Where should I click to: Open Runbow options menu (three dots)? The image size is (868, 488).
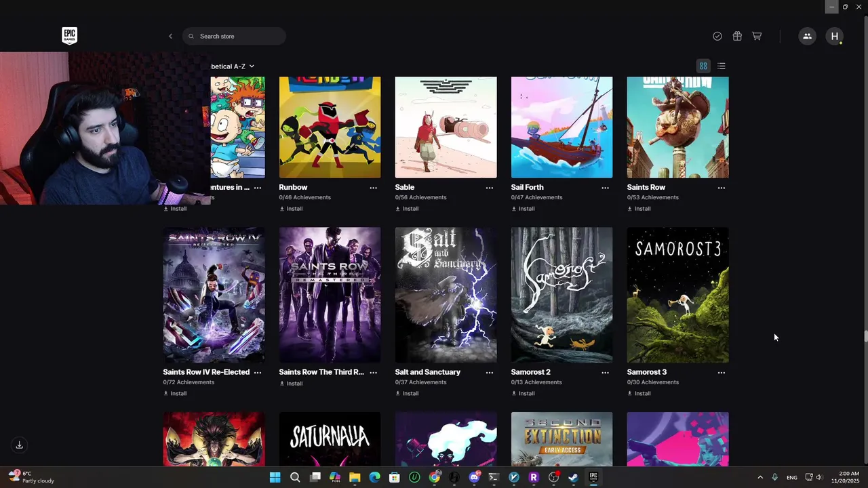(x=373, y=188)
